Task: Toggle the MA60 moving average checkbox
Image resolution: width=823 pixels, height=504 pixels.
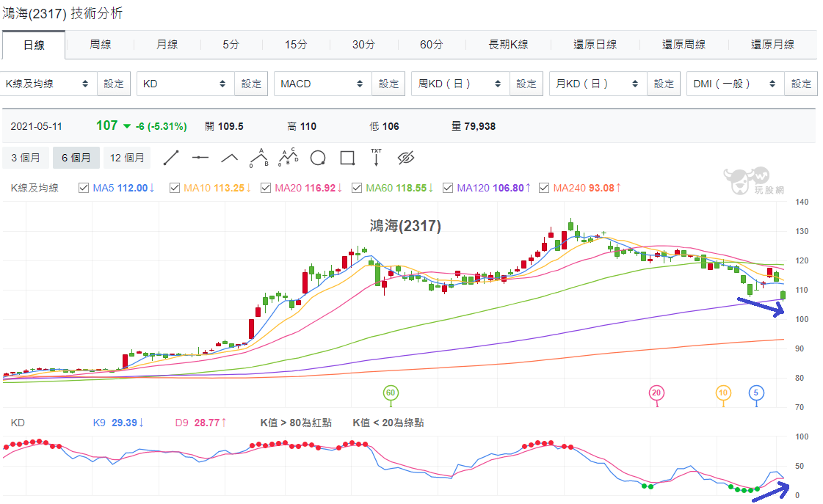Action: click(x=356, y=188)
